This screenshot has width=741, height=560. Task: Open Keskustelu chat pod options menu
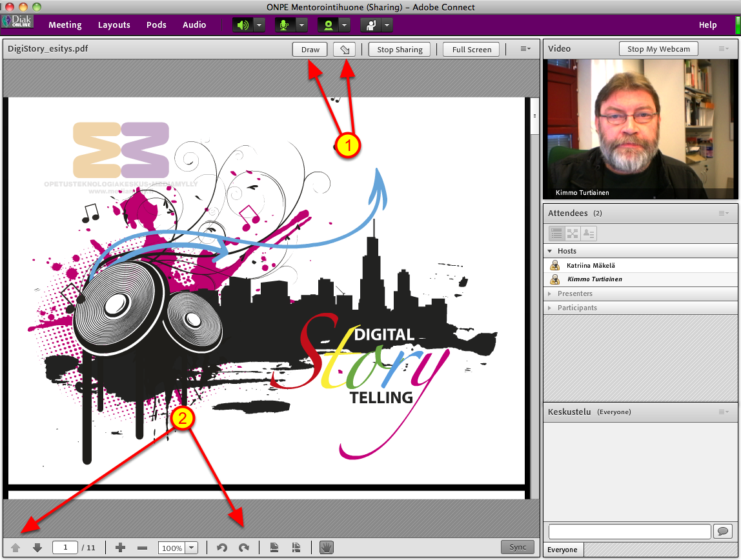tap(724, 412)
